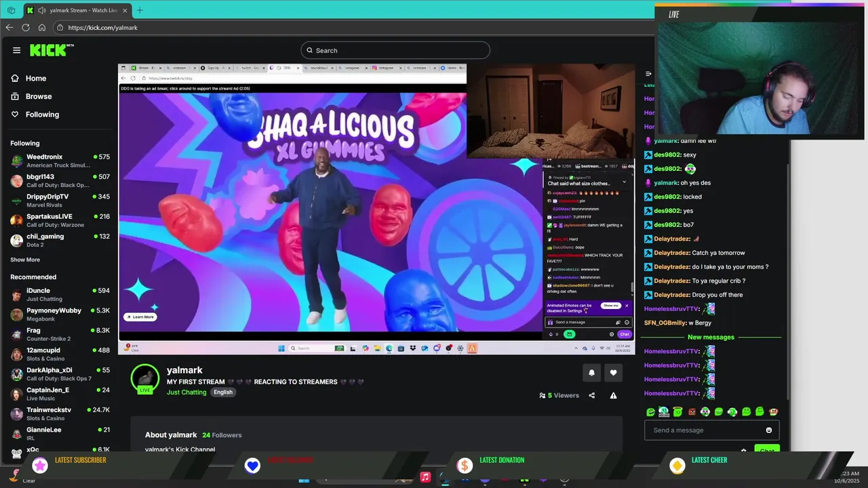The image size is (868, 488).
Task: Click the Latest Cheer diamond icon
Action: [x=677, y=465]
